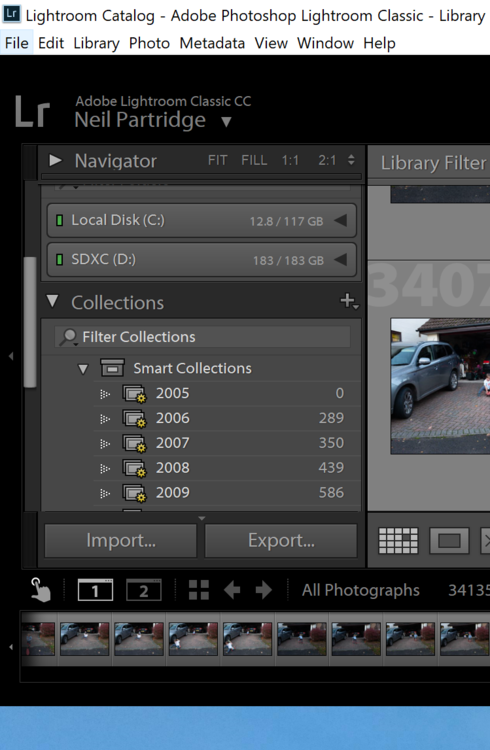Click the 2007 smart collection gear icon
This screenshot has height=750, width=490.
coord(134,444)
